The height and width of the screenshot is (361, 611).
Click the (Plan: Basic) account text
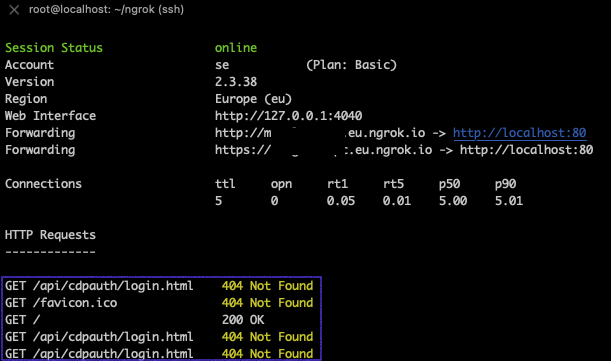[x=351, y=65]
